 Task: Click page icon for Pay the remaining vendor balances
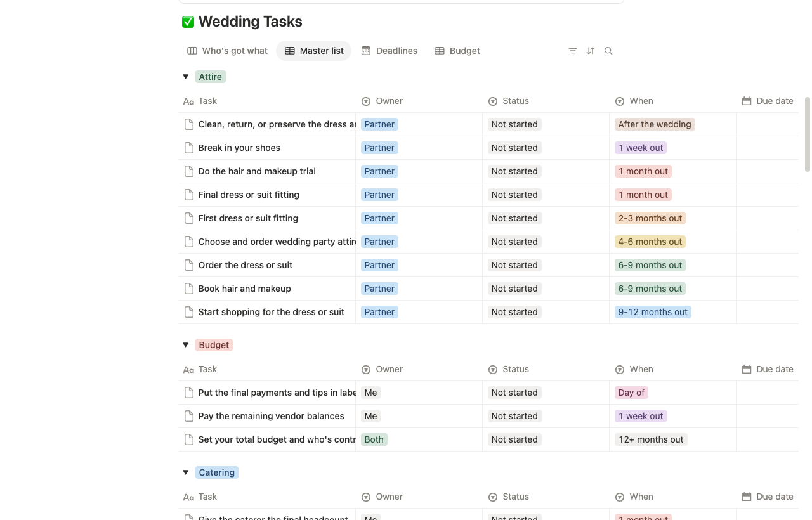tap(188, 416)
